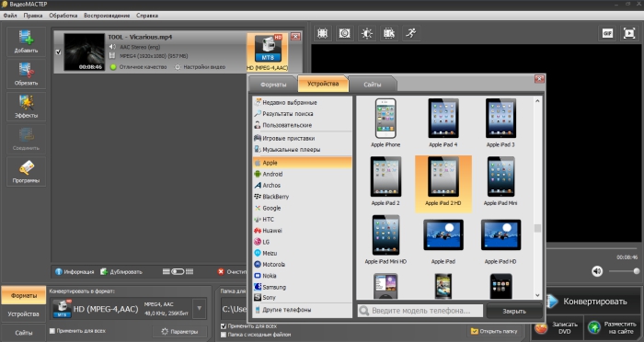
Task: Select the Samsung device category
Action: point(303,287)
